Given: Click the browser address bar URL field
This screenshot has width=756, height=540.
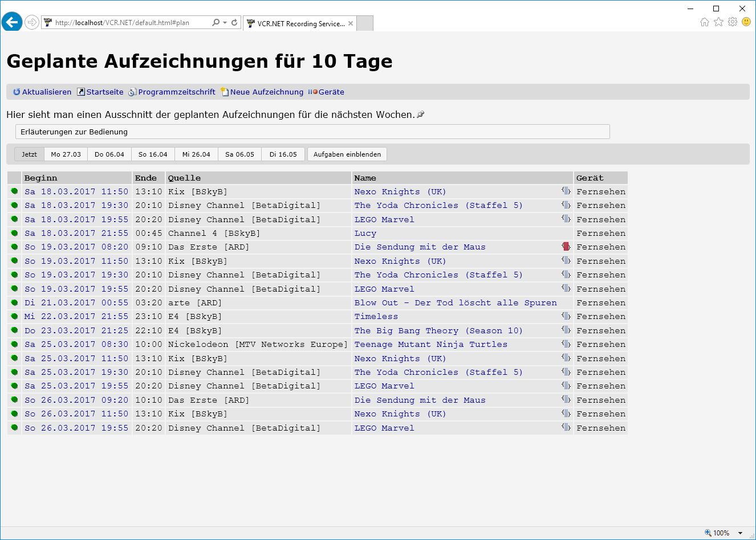Looking at the screenshot, I should (125, 23).
